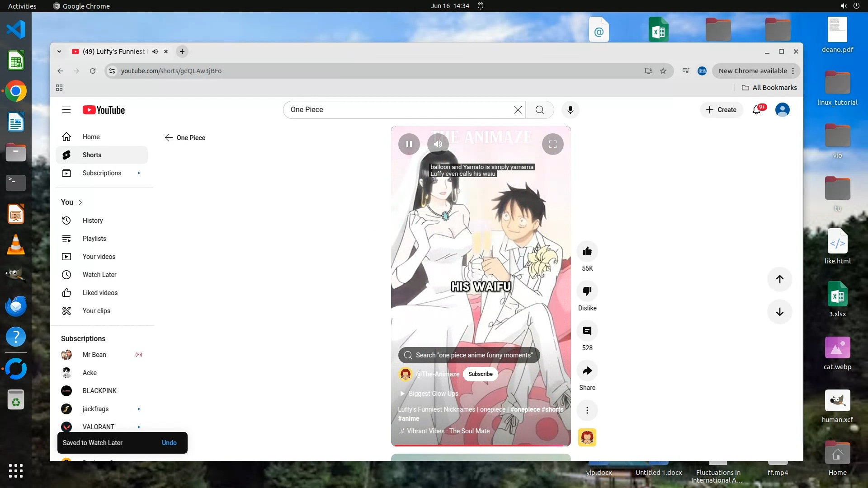This screenshot has height=488, width=868.
Task: Expand the You section chevron
Action: tap(80, 202)
